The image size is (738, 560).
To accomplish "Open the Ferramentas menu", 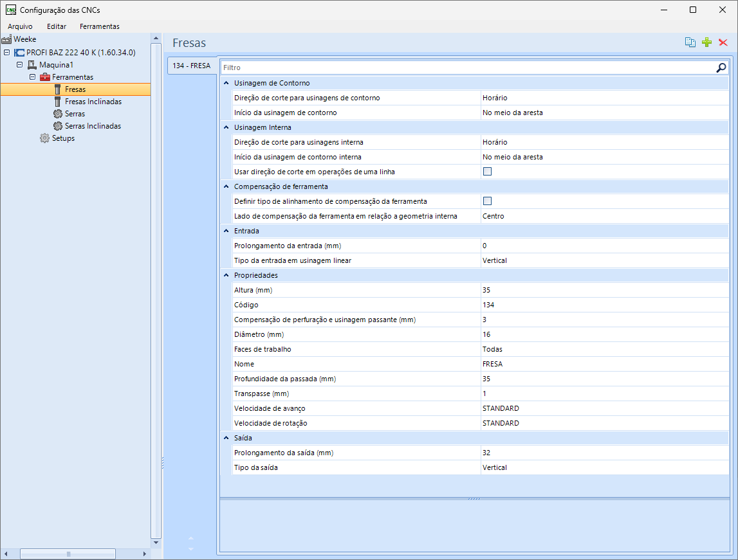I will pyautogui.click(x=99, y=26).
